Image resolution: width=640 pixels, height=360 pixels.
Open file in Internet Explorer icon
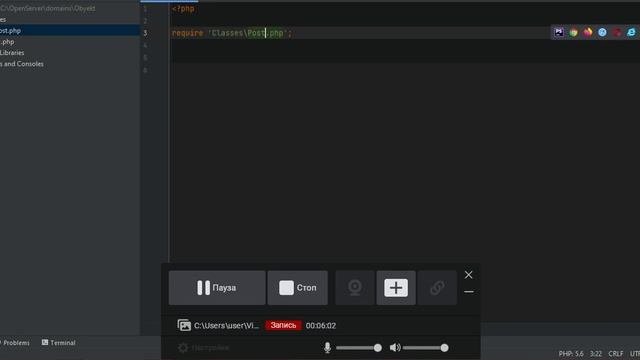(631, 32)
